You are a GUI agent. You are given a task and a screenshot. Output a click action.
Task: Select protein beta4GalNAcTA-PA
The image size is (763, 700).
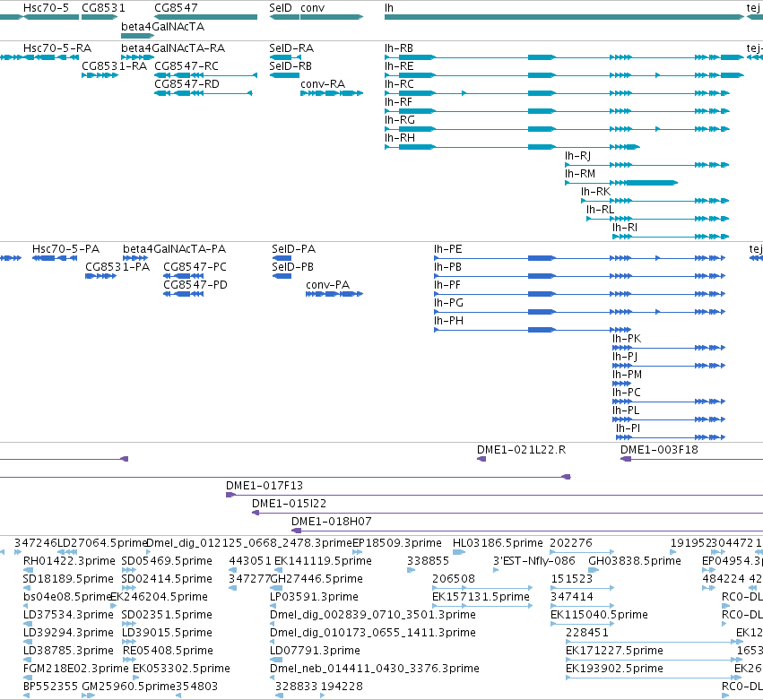(x=174, y=249)
